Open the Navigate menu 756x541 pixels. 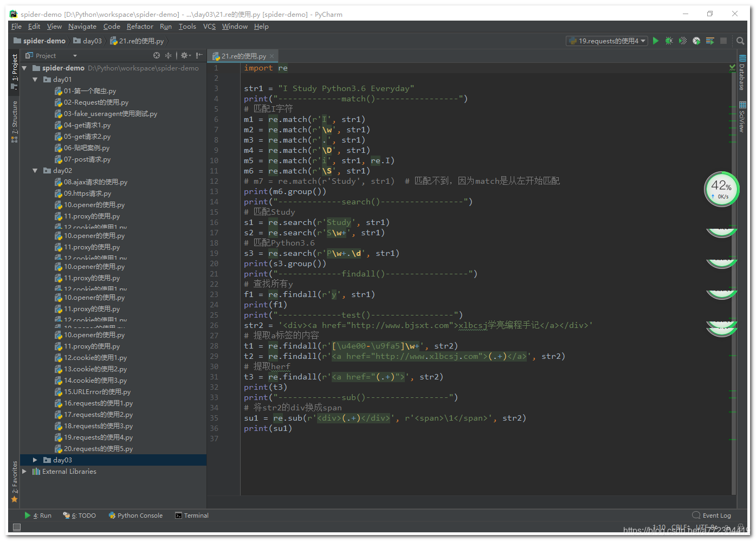[x=82, y=26]
